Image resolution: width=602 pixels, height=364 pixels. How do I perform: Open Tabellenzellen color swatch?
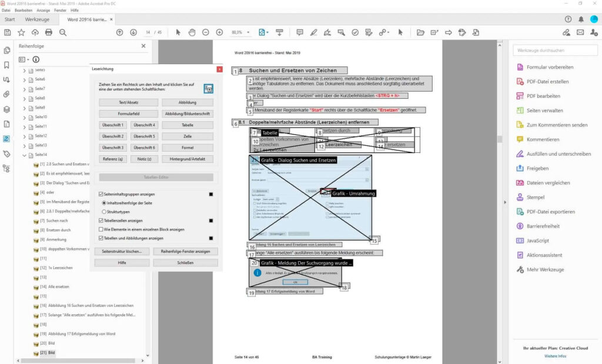click(211, 221)
